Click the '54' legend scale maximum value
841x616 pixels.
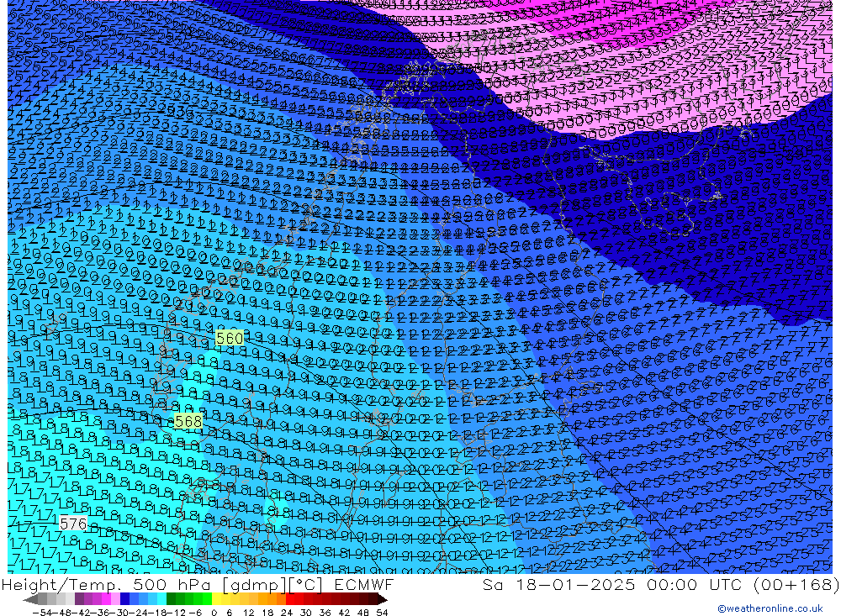coord(382,613)
